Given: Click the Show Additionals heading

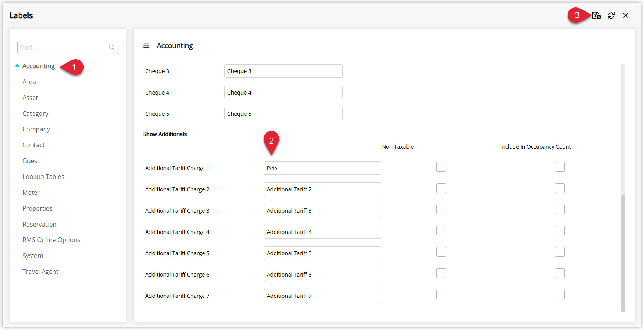Looking at the screenshot, I should [165, 134].
